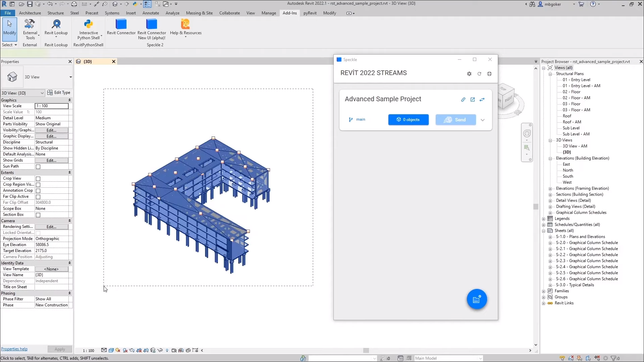Viewport: 644px width, 362px height.
Task: Enable Annotation Crop checkbox
Action: point(38,191)
